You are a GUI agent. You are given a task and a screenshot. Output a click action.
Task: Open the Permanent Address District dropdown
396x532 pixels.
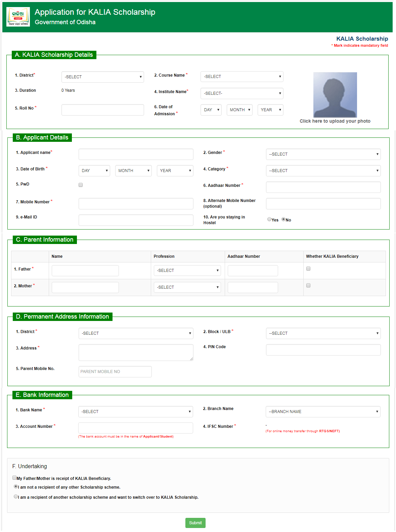click(136, 333)
